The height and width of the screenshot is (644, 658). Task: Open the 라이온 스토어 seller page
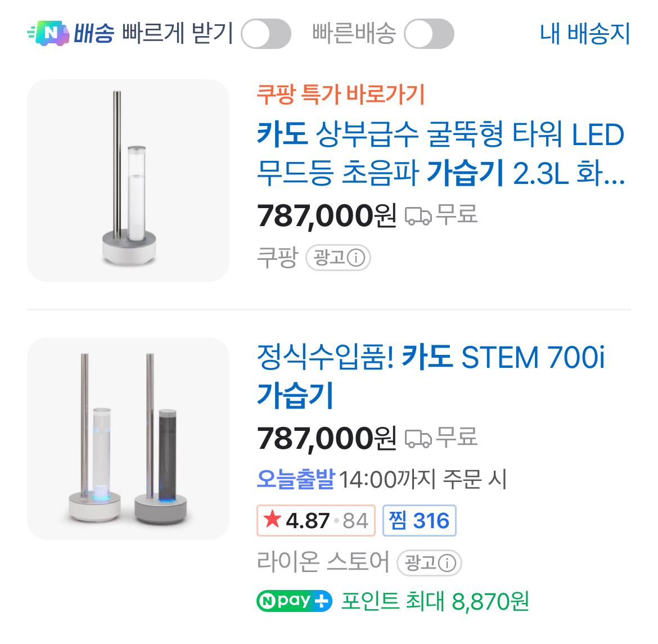[x=322, y=562]
